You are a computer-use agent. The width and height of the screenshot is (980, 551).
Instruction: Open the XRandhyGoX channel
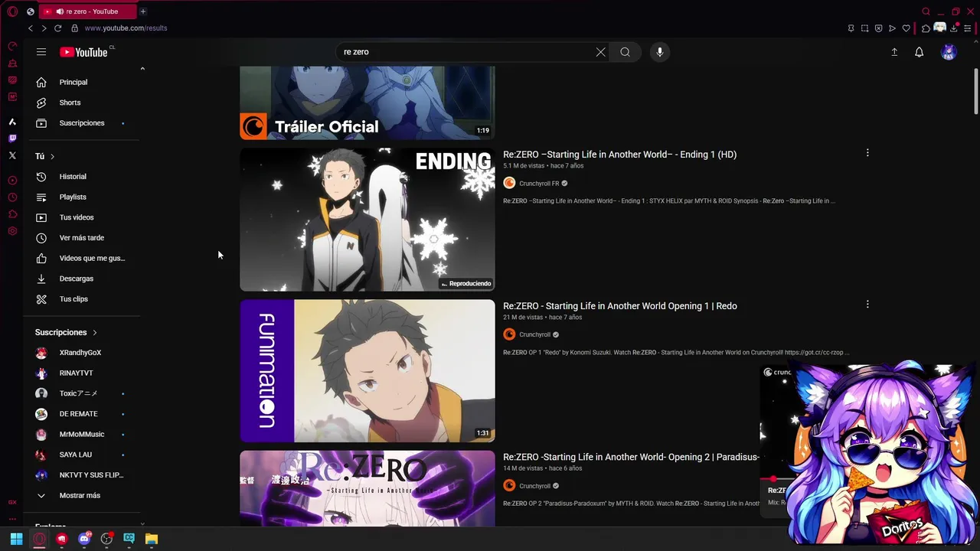[x=82, y=353]
